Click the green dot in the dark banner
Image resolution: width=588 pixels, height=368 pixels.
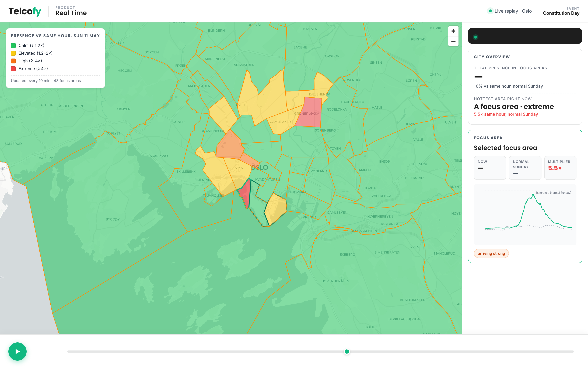(475, 37)
